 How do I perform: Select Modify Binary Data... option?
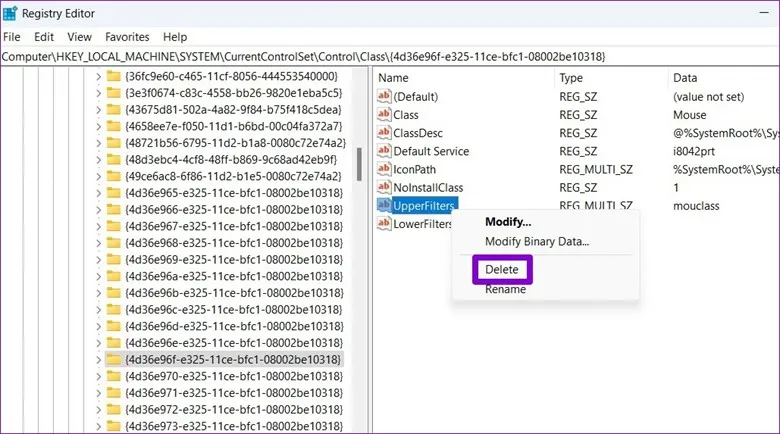click(536, 241)
